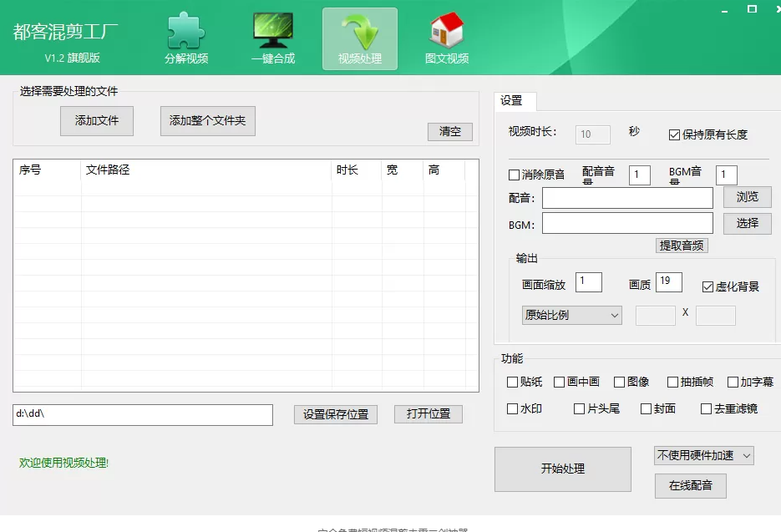
Task: Click the output height field after X
Action: pos(715,316)
